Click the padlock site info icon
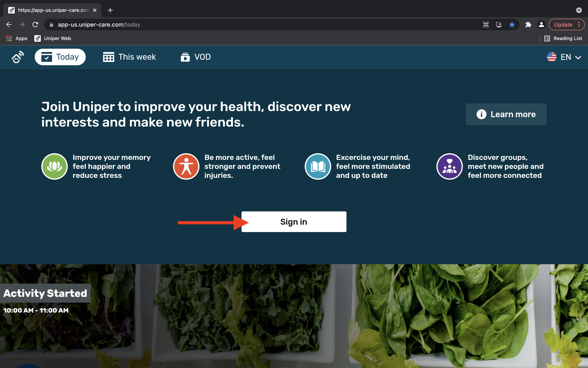Image resolution: width=588 pixels, height=368 pixels. coord(51,25)
